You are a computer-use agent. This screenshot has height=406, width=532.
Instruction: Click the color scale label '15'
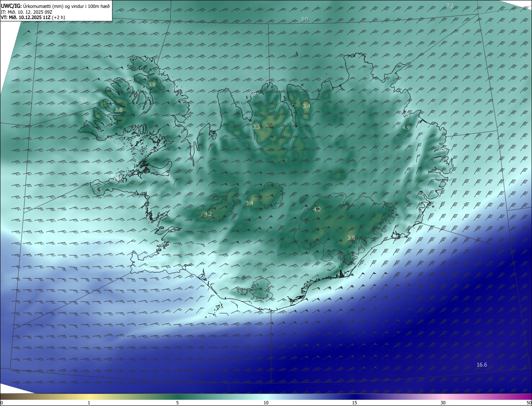coord(355,403)
